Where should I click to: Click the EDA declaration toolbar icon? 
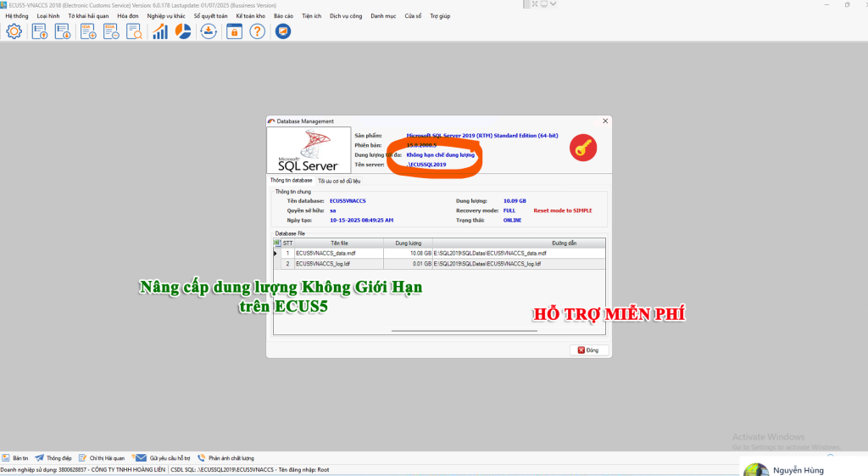(x=111, y=31)
